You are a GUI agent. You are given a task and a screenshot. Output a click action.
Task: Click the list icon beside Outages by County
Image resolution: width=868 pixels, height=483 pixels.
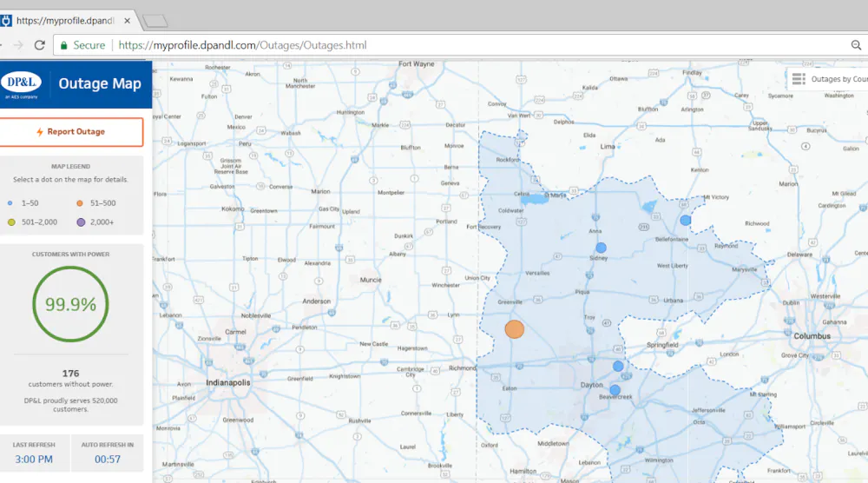(799, 79)
